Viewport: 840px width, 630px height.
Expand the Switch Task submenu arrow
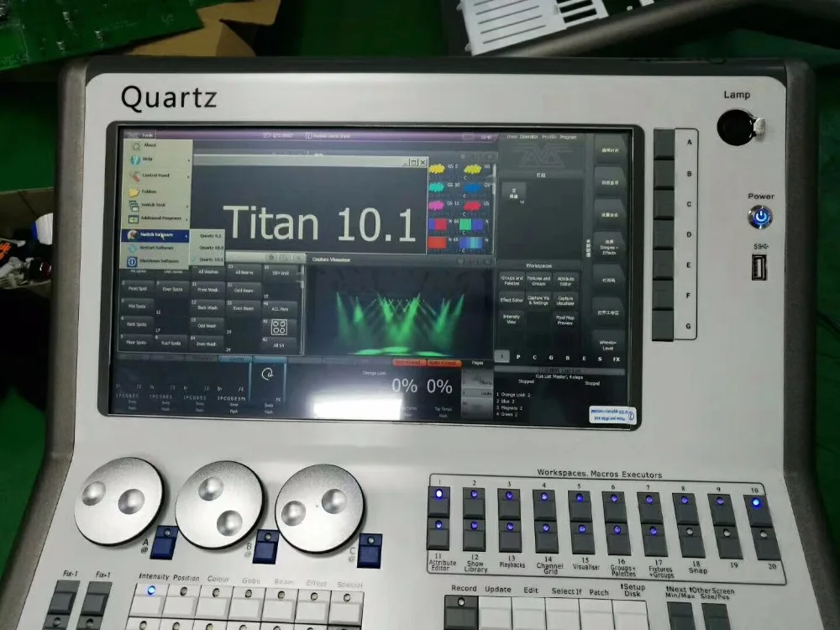coord(187,206)
